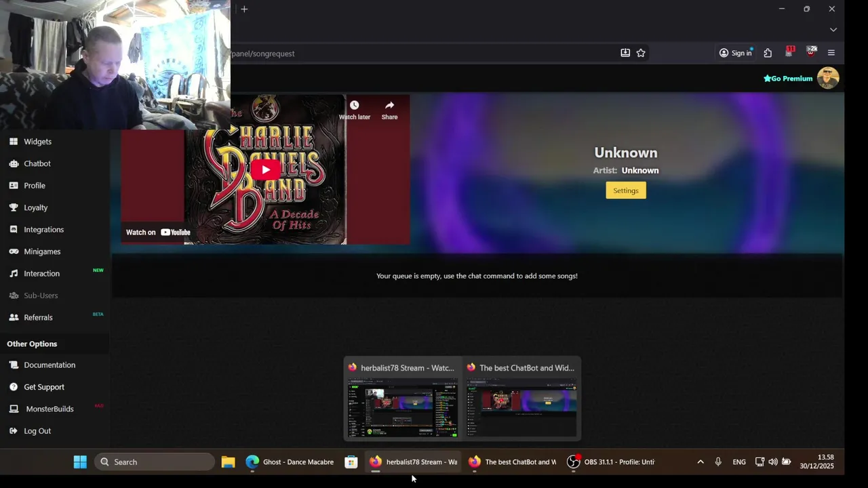Open the Widgets sidebar item
Viewport: 868px width, 488px height.
[37, 142]
